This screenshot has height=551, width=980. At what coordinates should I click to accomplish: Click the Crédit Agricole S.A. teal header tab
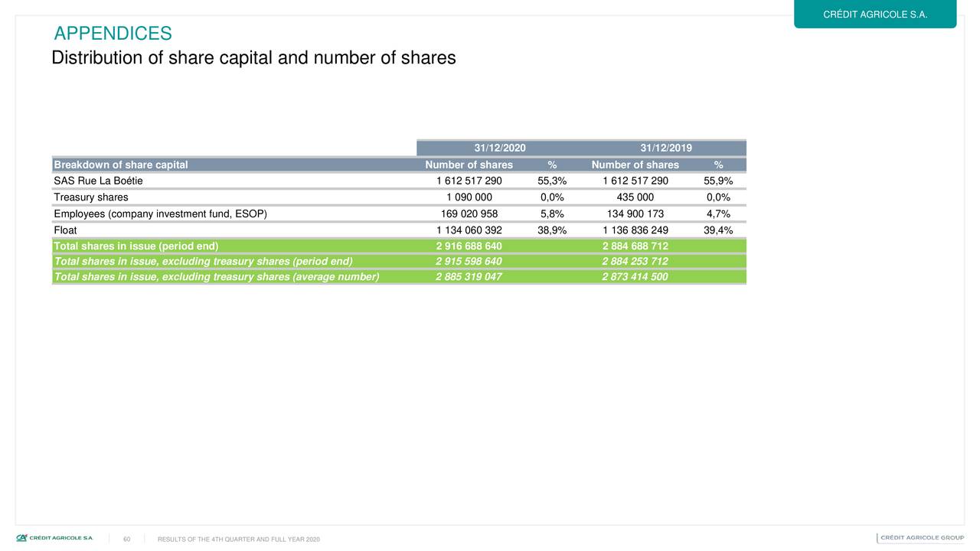(x=874, y=15)
